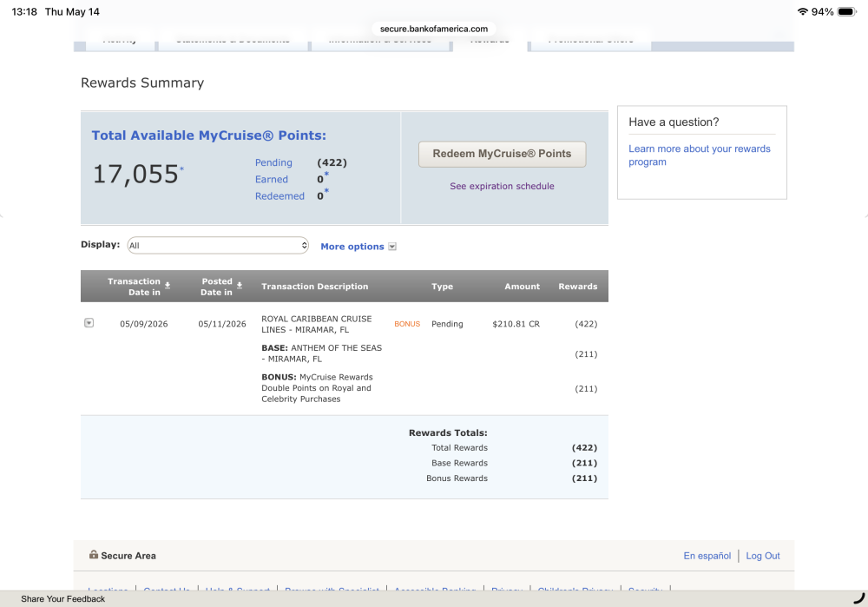
Task: Click the orange BONUS tag
Action: [x=407, y=324]
